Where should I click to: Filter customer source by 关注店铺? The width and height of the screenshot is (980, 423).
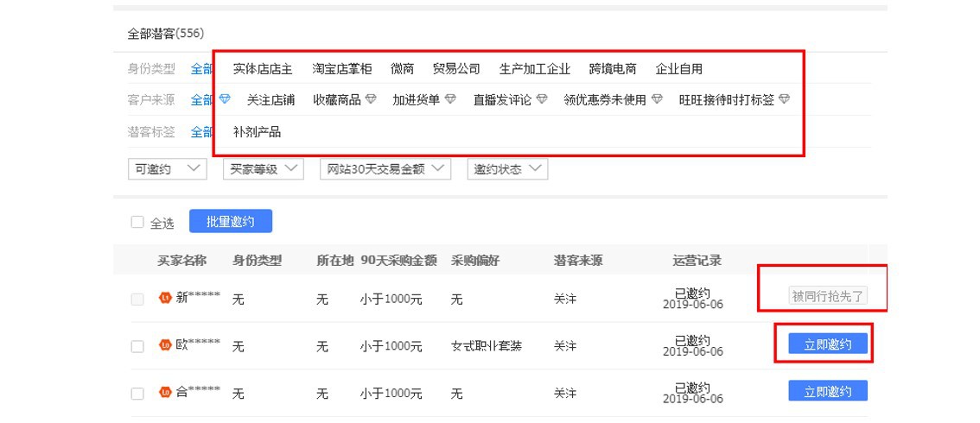[270, 100]
